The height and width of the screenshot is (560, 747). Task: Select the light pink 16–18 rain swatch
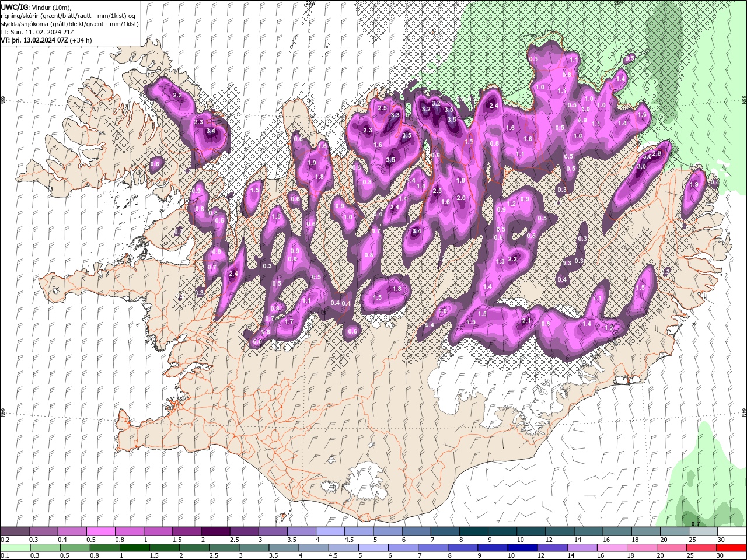(612, 548)
